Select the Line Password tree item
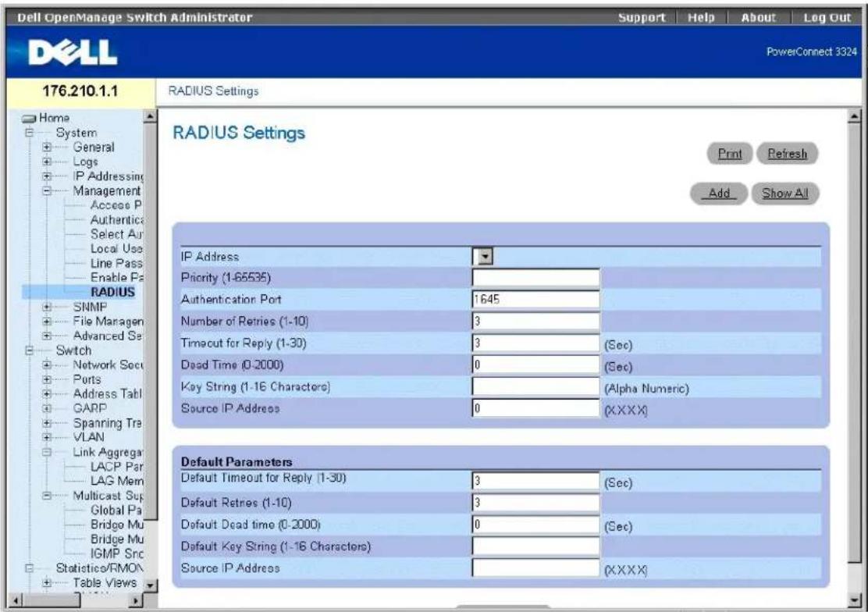This screenshot has height=612, width=868. pyautogui.click(x=116, y=263)
